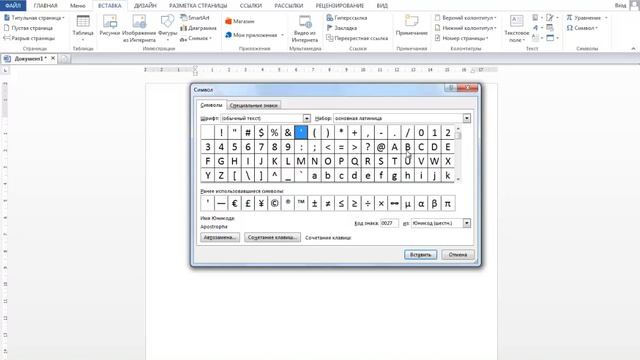
Task: Select the Документ1 document tab
Action: tap(29, 59)
